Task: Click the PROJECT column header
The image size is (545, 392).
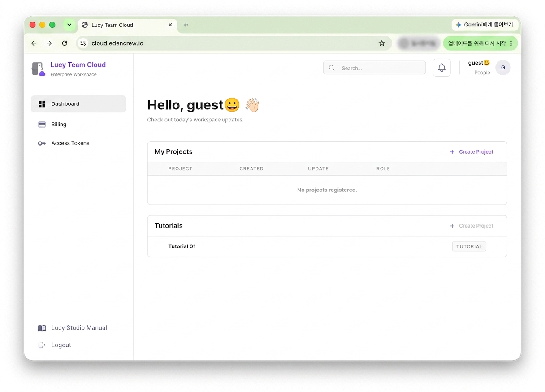Action: 180,169
